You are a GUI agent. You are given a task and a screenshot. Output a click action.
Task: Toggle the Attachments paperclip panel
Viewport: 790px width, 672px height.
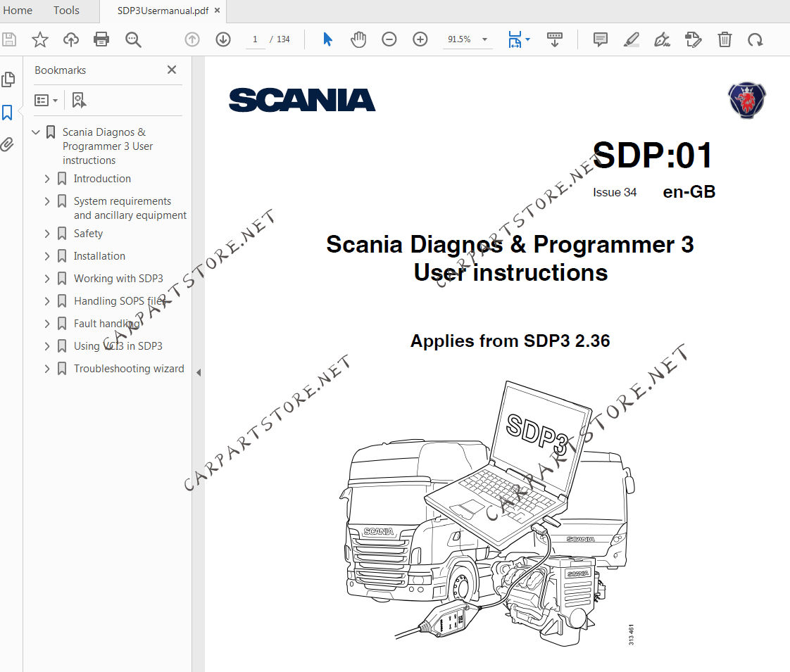tap(8, 145)
